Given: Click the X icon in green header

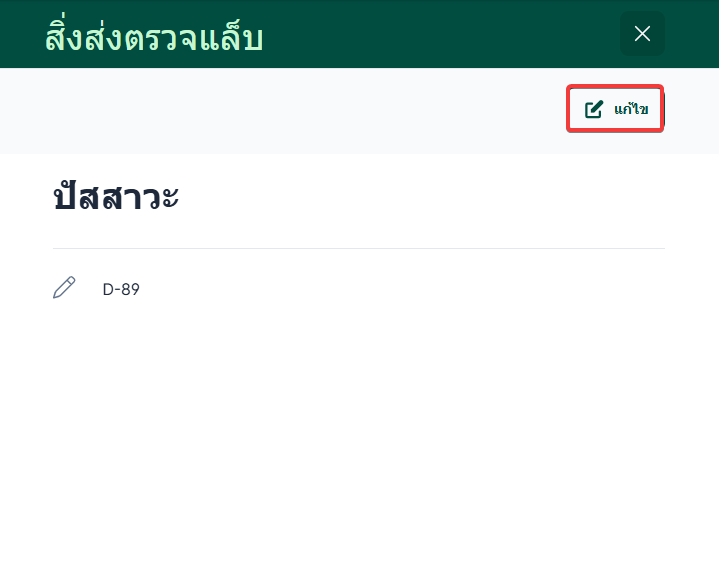Looking at the screenshot, I should (x=642, y=34).
